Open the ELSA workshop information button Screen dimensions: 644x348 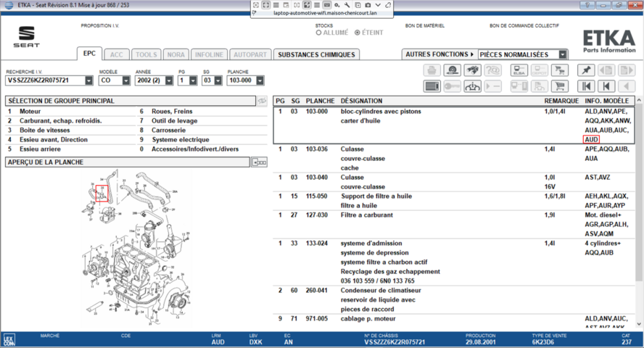(x=519, y=70)
